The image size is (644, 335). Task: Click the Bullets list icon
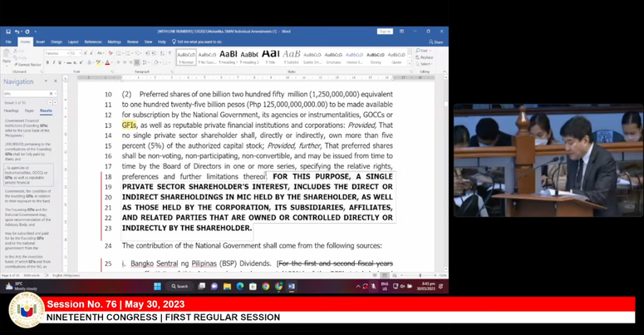point(119,53)
